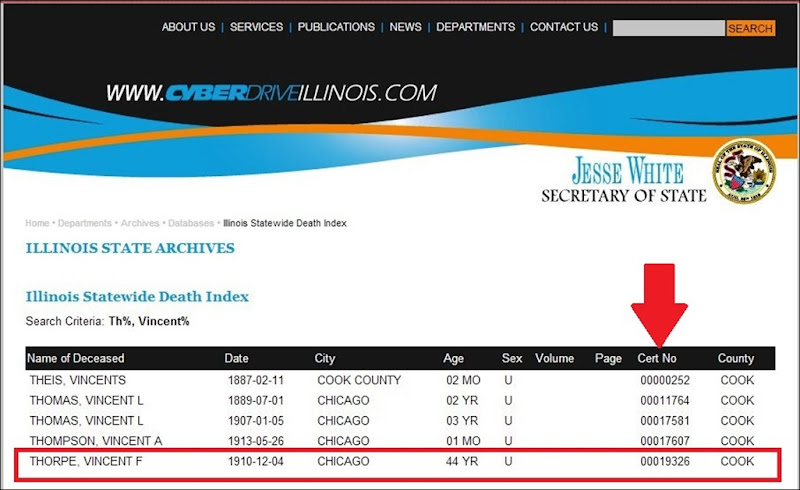Click the date 1907-01-05

click(x=256, y=421)
